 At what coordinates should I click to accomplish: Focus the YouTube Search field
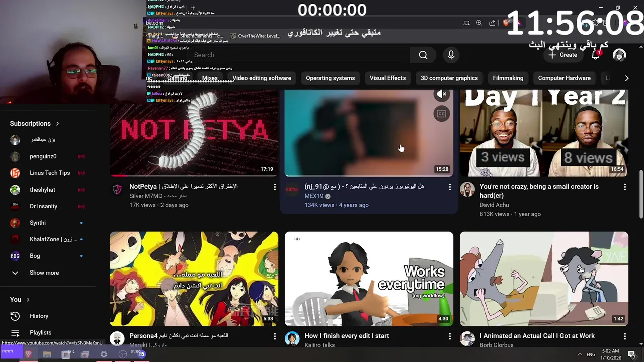[299, 55]
